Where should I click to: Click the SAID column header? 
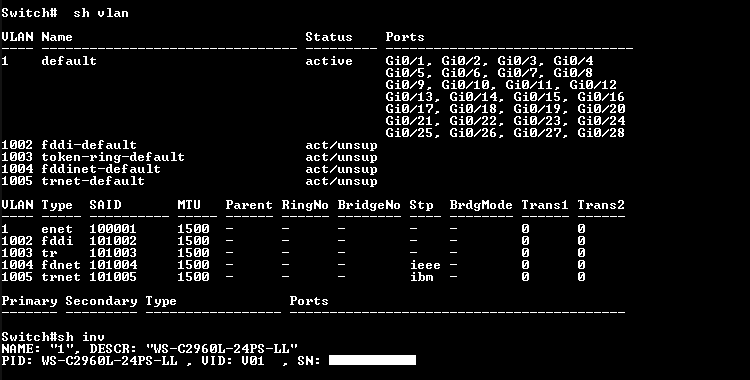point(105,205)
